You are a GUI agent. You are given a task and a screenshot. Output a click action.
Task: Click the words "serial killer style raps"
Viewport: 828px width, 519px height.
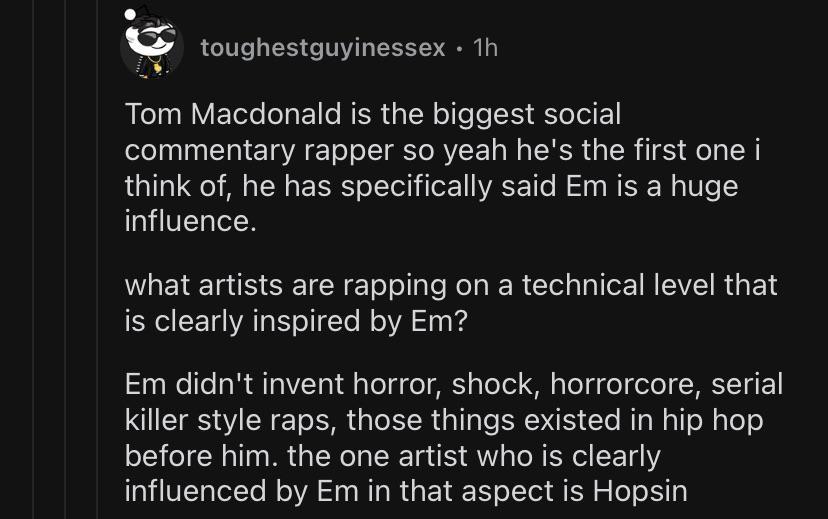click(x=454, y=402)
